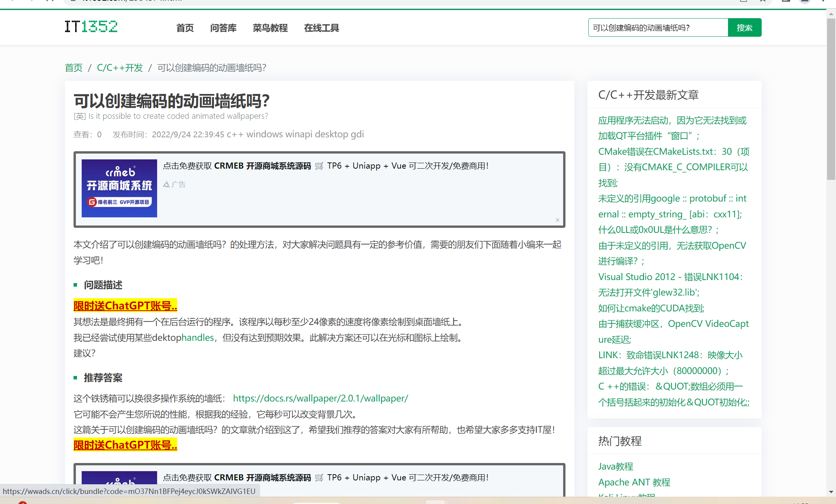Image resolution: width=836 pixels, height=504 pixels.
Task: Open CMake错误在CMakeLists.txt article link
Action: point(674,167)
